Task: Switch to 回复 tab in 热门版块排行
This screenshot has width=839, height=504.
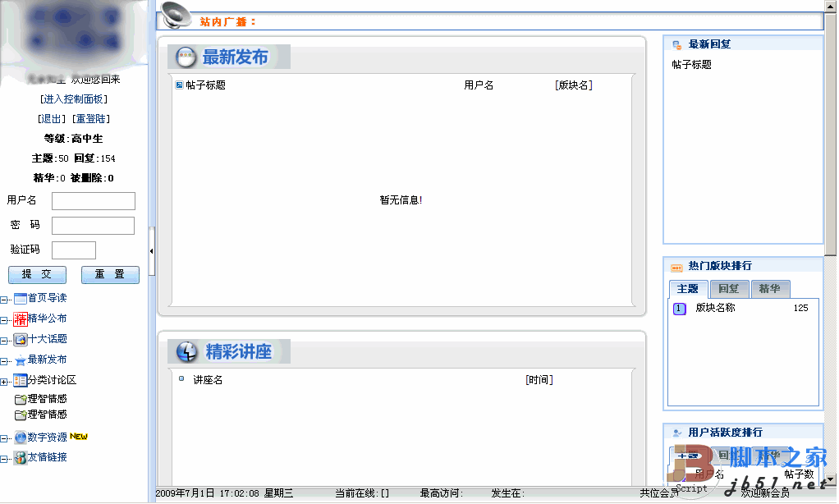Action: coord(728,289)
